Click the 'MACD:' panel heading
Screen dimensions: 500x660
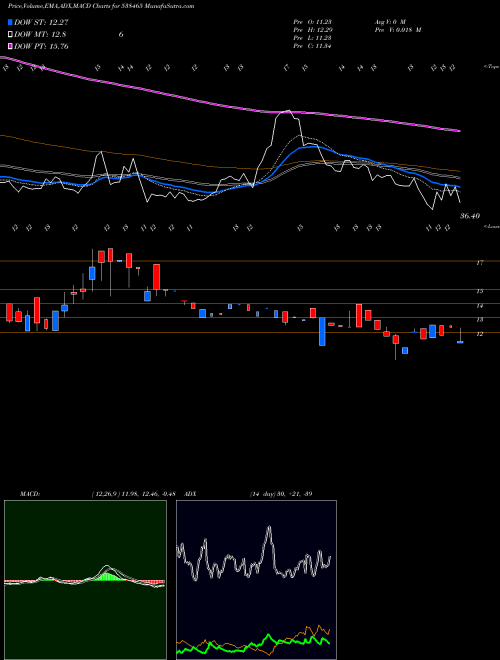coord(29,494)
